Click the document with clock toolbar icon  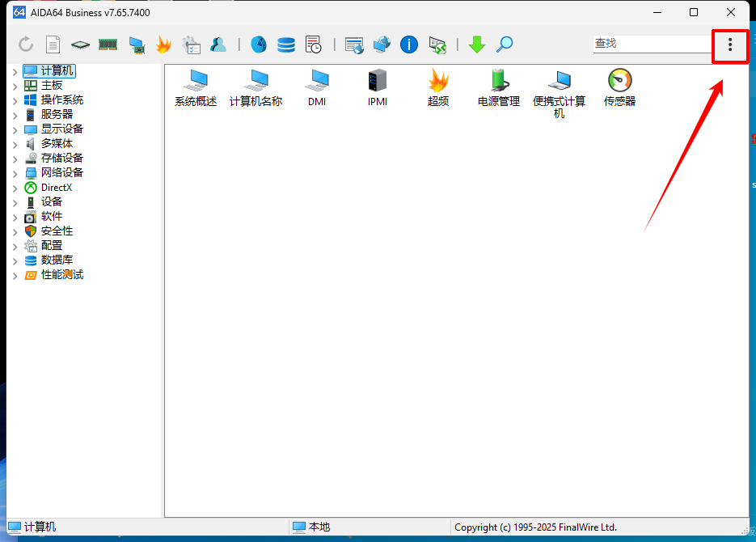pyautogui.click(x=314, y=44)
